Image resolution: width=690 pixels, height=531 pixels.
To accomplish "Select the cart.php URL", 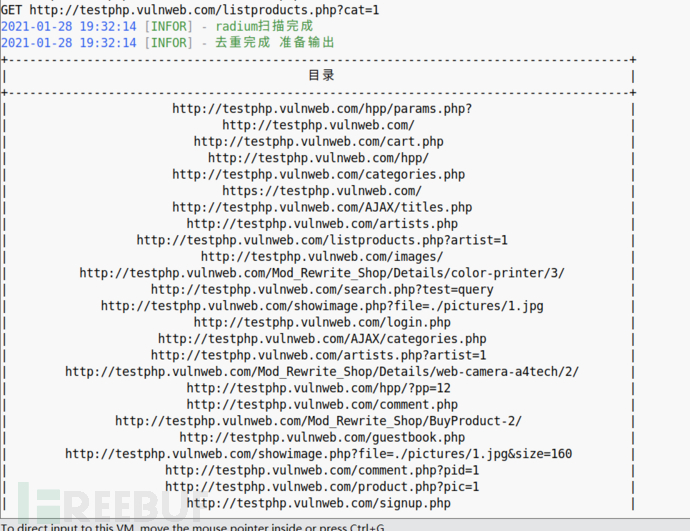I will click(x=318, y=142).
